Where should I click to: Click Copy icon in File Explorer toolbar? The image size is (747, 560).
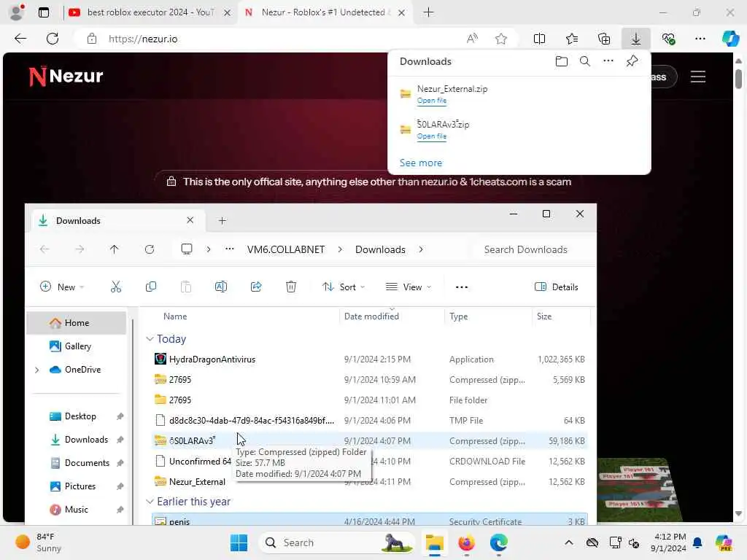(151, 287)
